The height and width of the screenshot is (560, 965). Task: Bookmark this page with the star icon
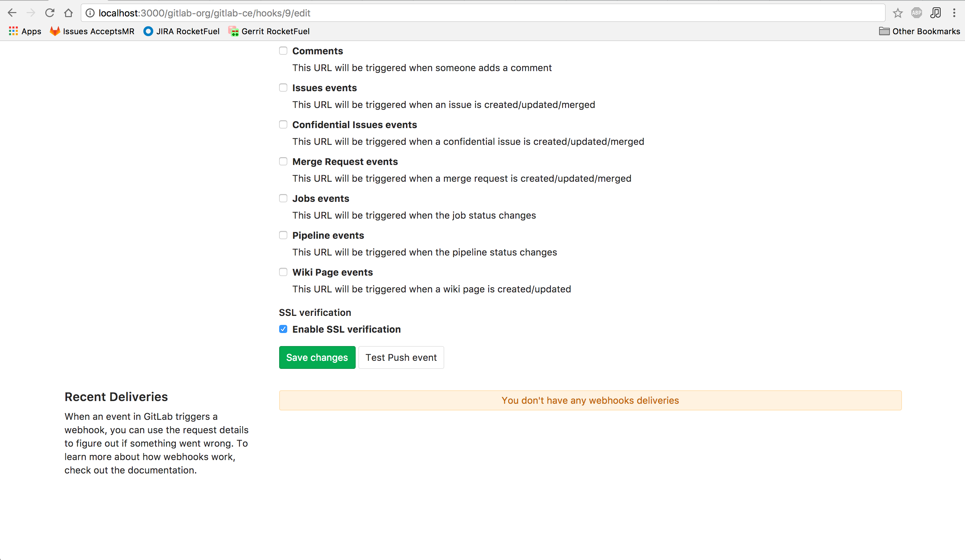(x=898, y=13)
